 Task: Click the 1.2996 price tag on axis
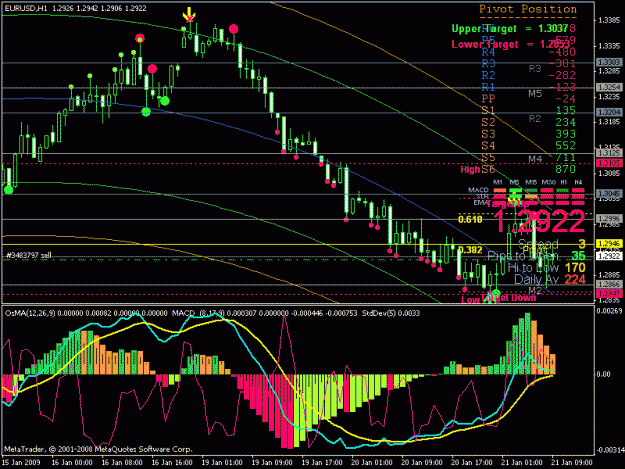[x=609, y=218]
